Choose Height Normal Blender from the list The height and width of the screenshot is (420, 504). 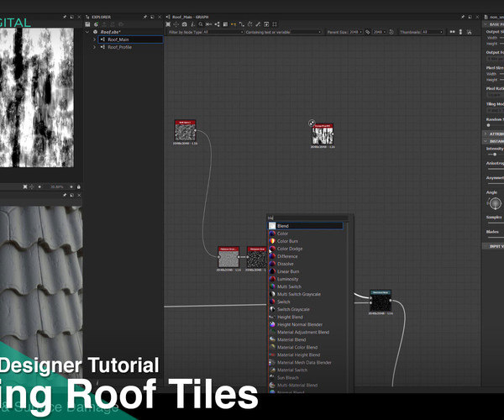300,324
